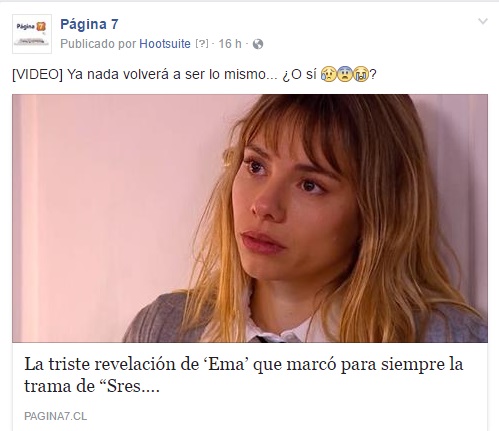The width and height of the screenshot is (499, 431).
Task: Click the PAGINA7.CL source domain
Action: 55,416
